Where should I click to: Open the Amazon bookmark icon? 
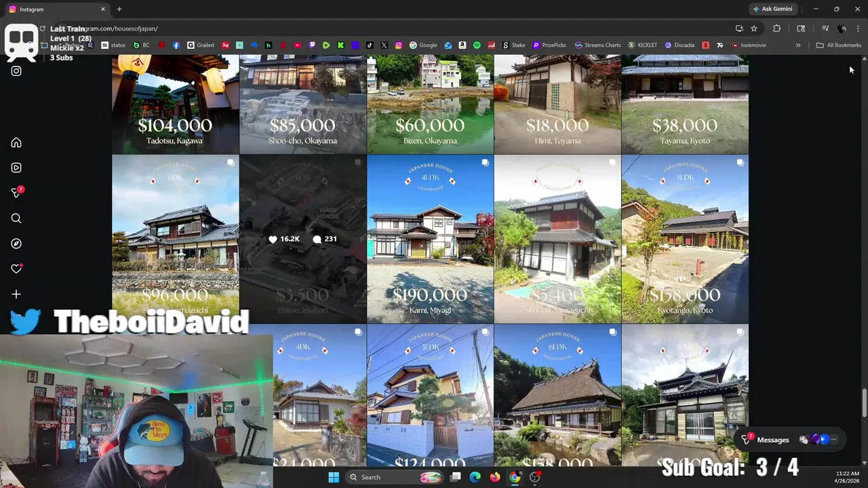(x=461, y=45)
